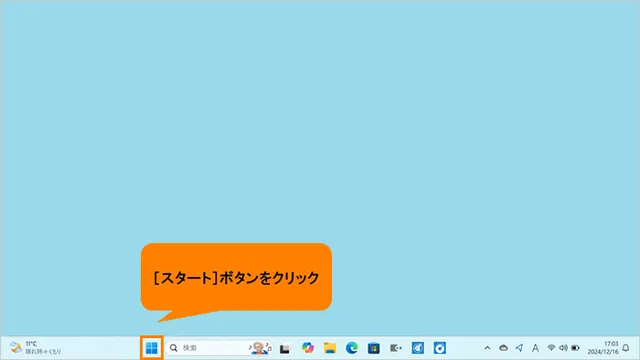Open the weather widget showing 11°C
The width and height of the screenshot is (640, 360).
(x=36, y=348)
